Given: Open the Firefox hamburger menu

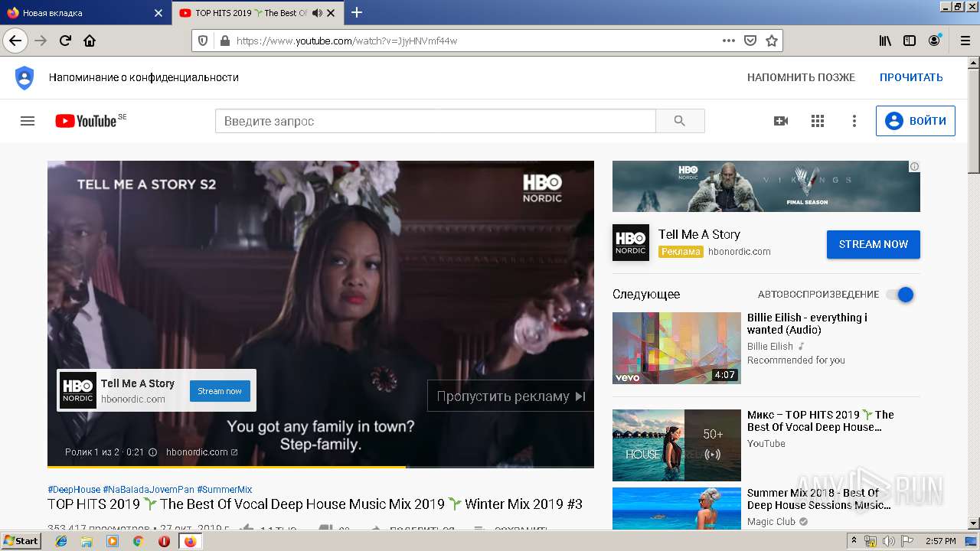Looking at the screenshot, I should point(964,41).
